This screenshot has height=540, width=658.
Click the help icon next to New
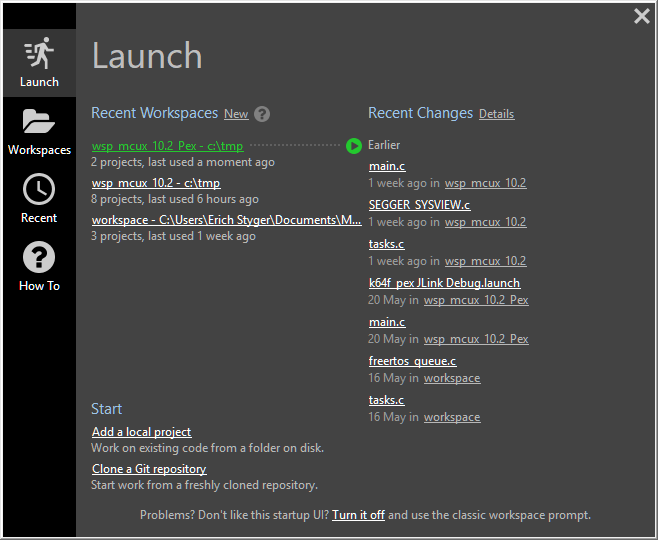pyautogui.click(x=262, y=114)
